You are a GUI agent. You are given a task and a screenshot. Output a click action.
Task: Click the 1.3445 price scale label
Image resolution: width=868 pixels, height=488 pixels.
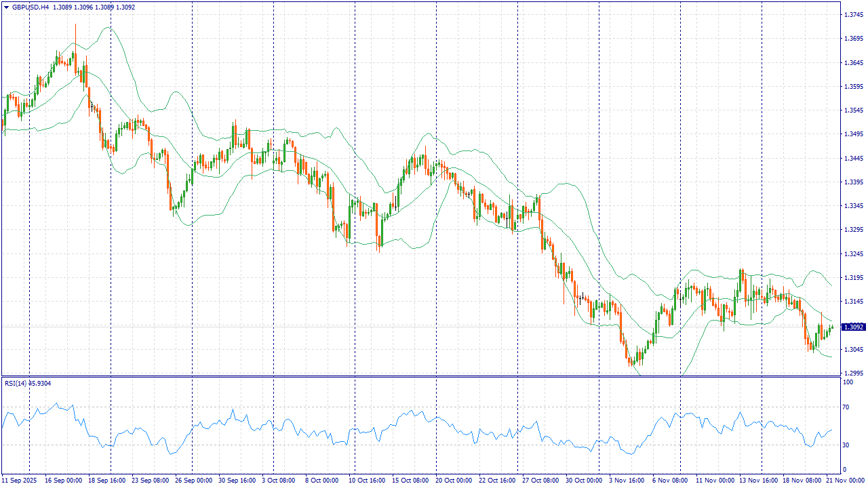pos(852,159)
